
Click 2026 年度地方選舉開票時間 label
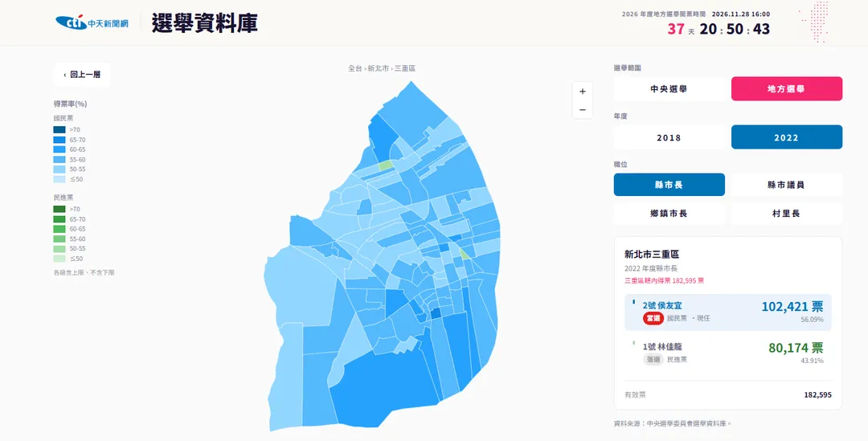coord(665,14)
